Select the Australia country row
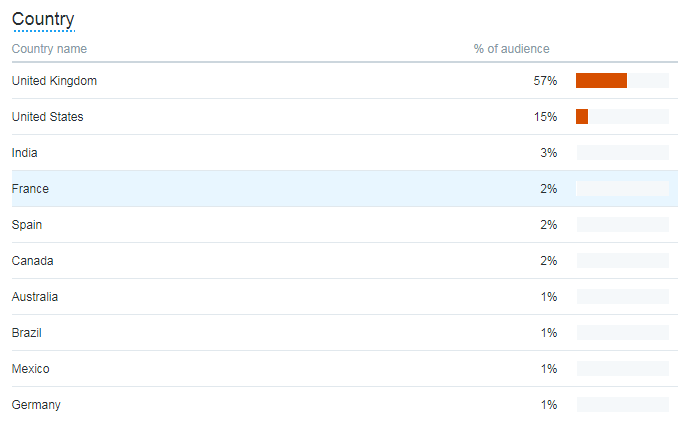The height and width of the screenshot is (423, 685). (345, 297)
